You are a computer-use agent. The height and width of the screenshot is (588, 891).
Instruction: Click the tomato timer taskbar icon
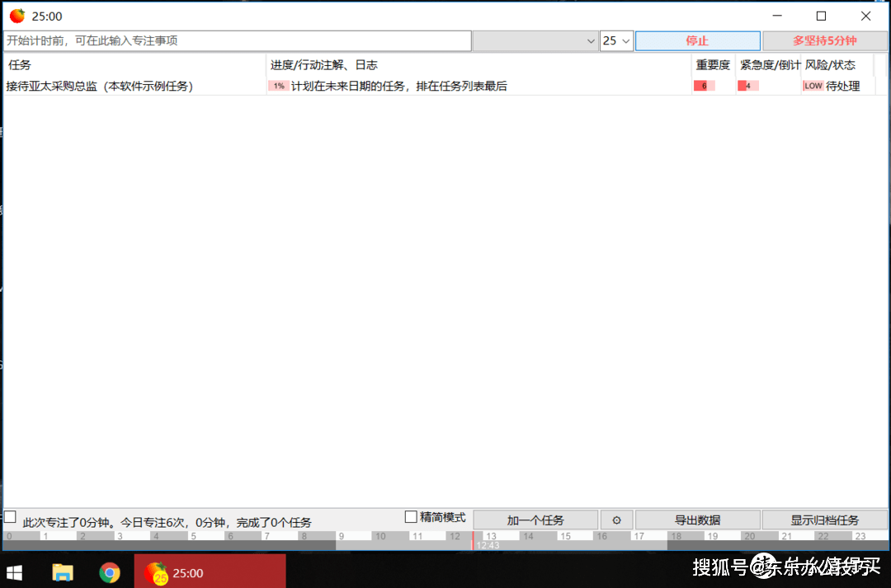pos(155,572)
